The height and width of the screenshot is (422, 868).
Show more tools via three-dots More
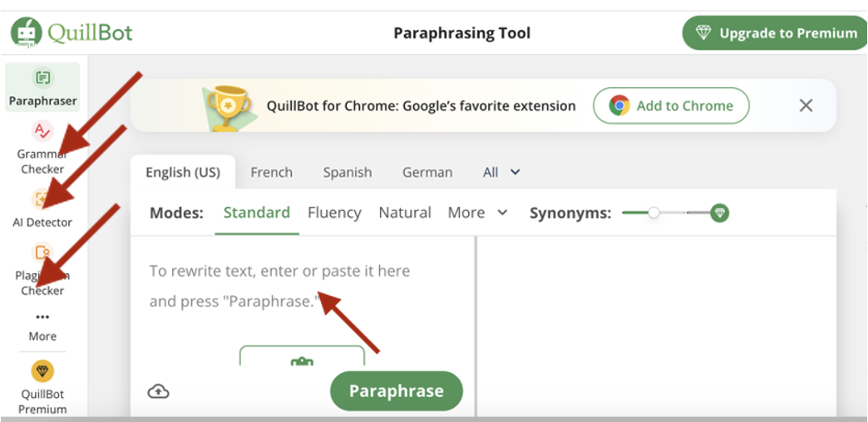pos(42,326)
